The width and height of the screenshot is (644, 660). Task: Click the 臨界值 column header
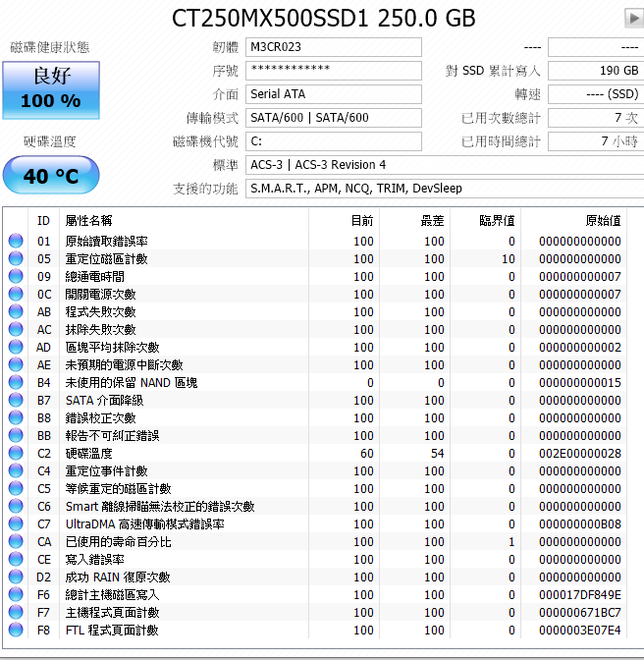tap(485, 221)
